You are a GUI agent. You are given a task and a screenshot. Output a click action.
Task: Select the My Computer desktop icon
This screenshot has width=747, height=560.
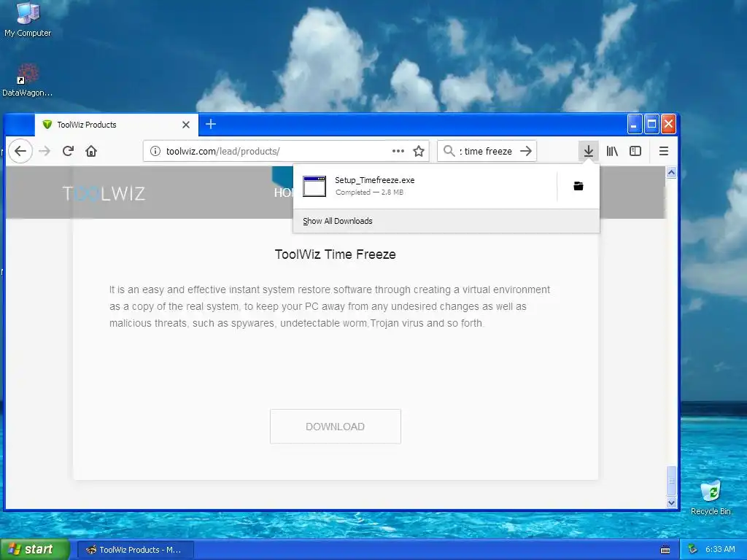(28, 20)
